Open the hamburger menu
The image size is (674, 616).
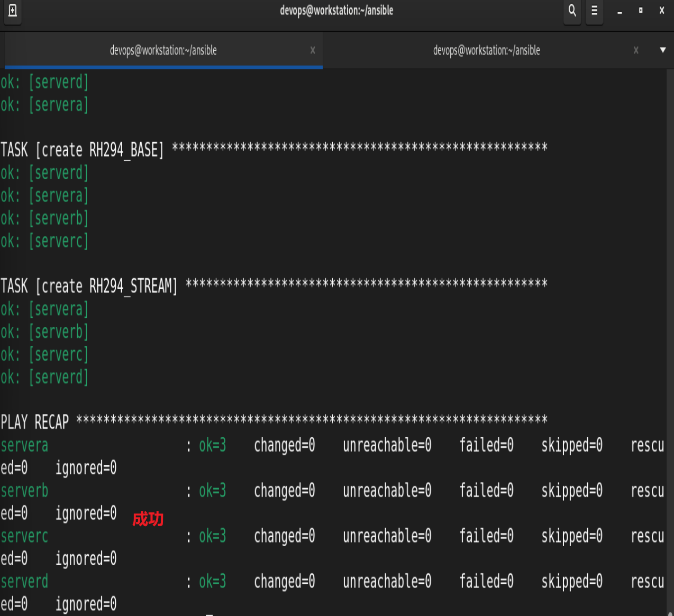(x=595, y=11)
